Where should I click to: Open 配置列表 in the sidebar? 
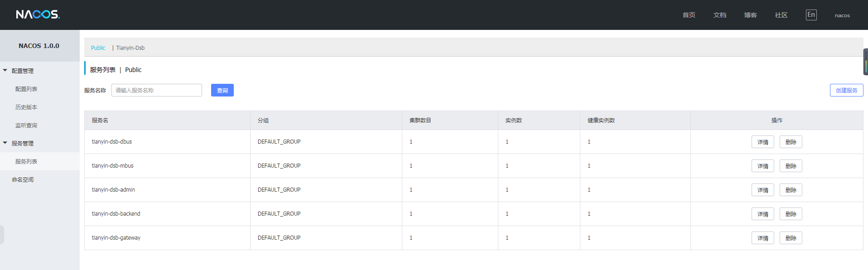click(26, 89)
